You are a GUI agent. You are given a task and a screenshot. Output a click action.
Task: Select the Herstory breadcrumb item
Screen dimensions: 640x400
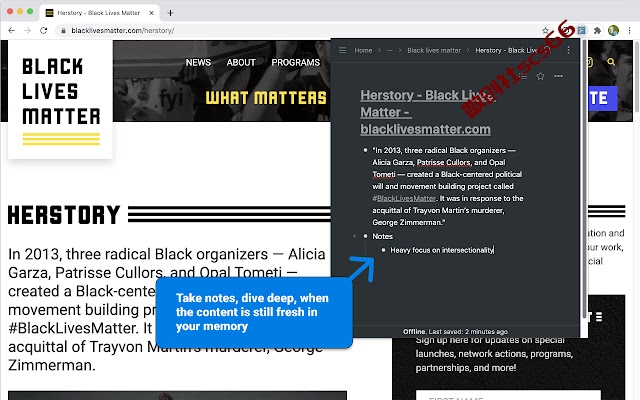click(x=506, y=50)
